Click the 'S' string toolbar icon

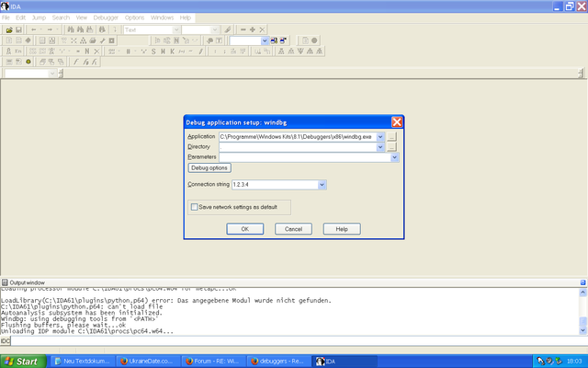click(153, 52)
